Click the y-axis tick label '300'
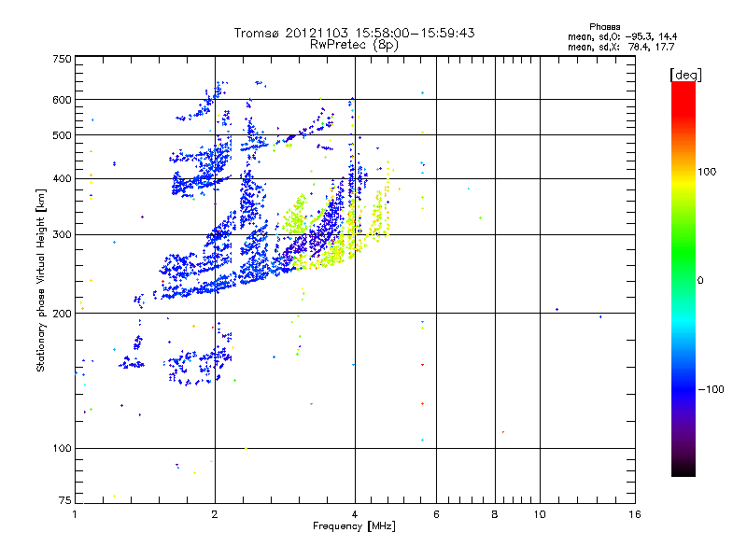The image size is (747, 560). [x=62, y=235]
